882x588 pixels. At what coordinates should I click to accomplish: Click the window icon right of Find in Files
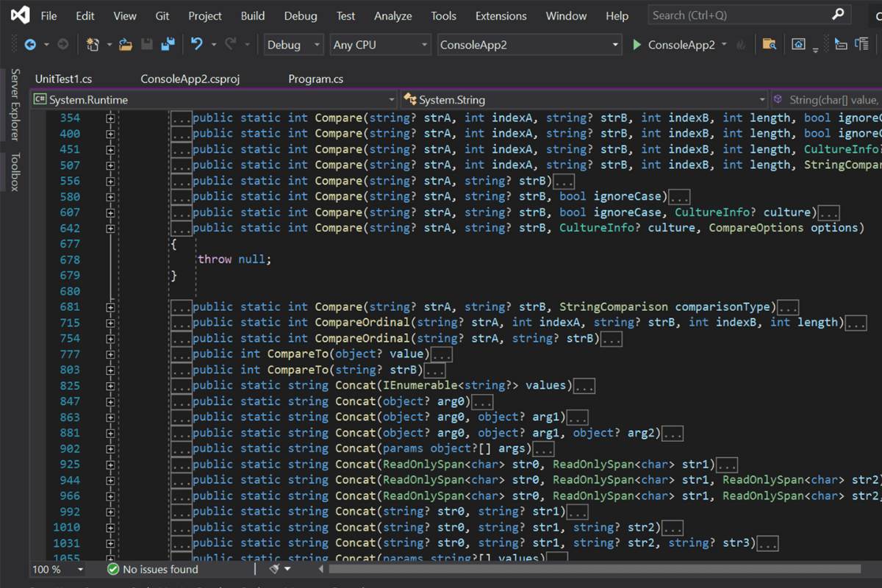(x=798, y=45)
